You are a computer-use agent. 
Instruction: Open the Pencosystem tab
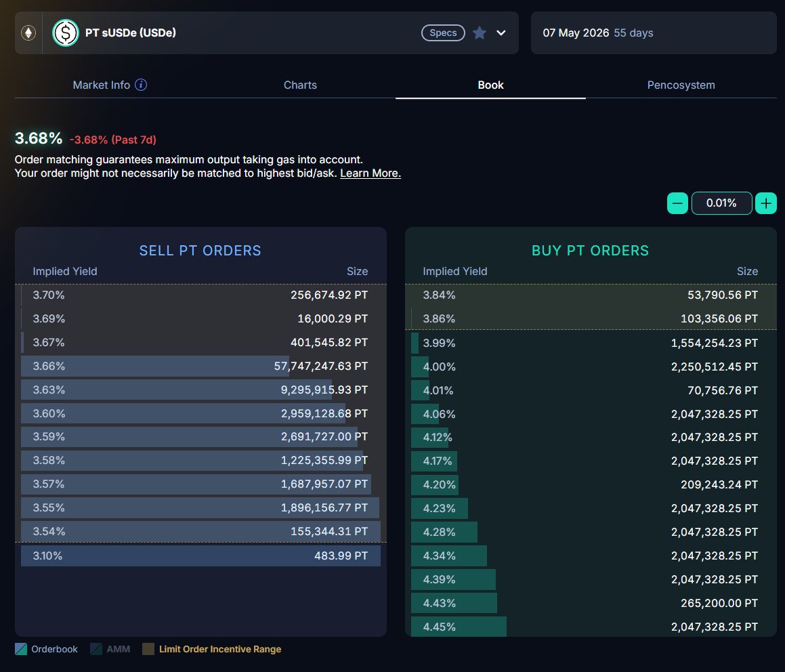tap(681, 85)
